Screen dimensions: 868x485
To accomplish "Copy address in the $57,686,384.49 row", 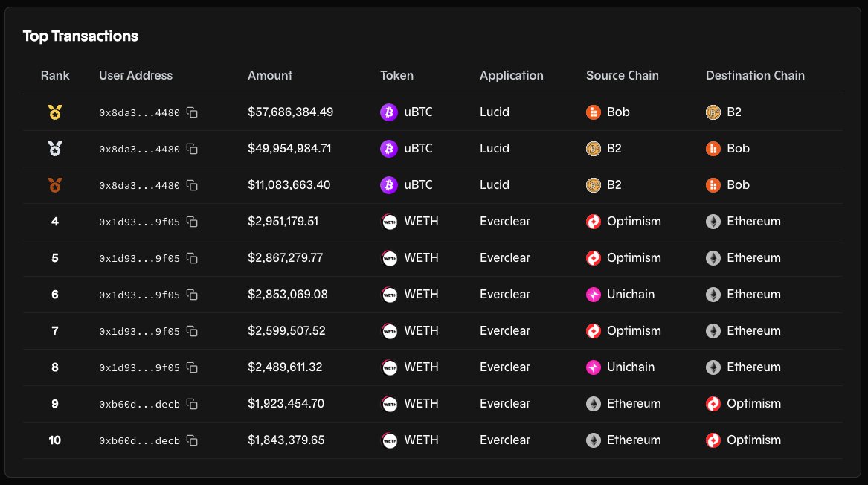I will (x=192, y=112).
